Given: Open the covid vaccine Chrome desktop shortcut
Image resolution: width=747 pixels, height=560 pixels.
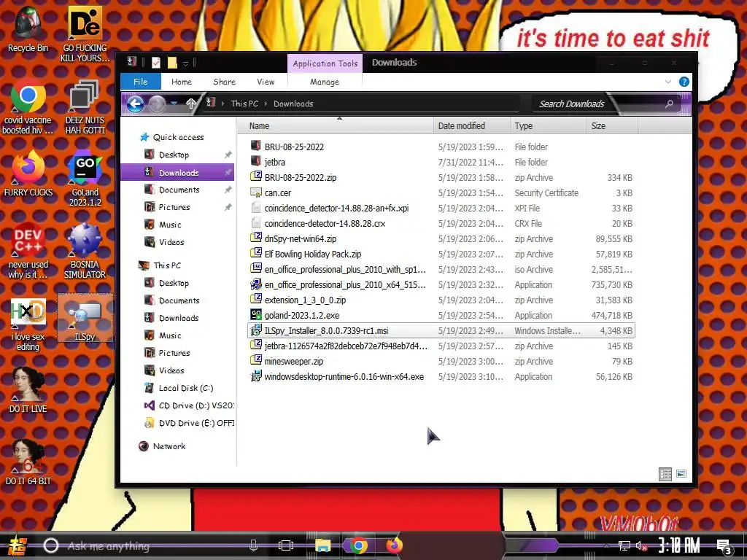Looking at the screenshot, I should (x=28, y=106).
